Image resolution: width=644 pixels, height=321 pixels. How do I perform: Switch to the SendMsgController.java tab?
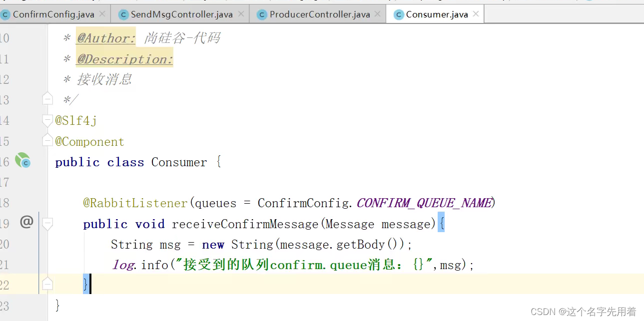pos(182,14)
